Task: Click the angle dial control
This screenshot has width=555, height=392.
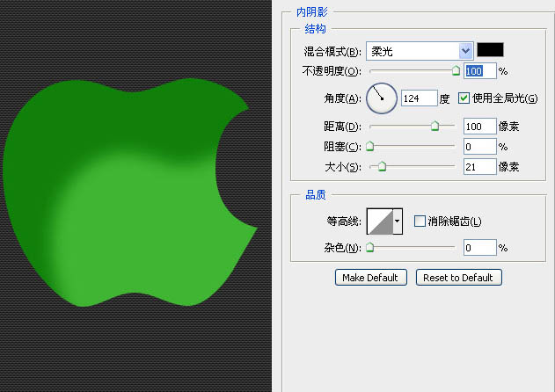Action: tap(382, 98)
